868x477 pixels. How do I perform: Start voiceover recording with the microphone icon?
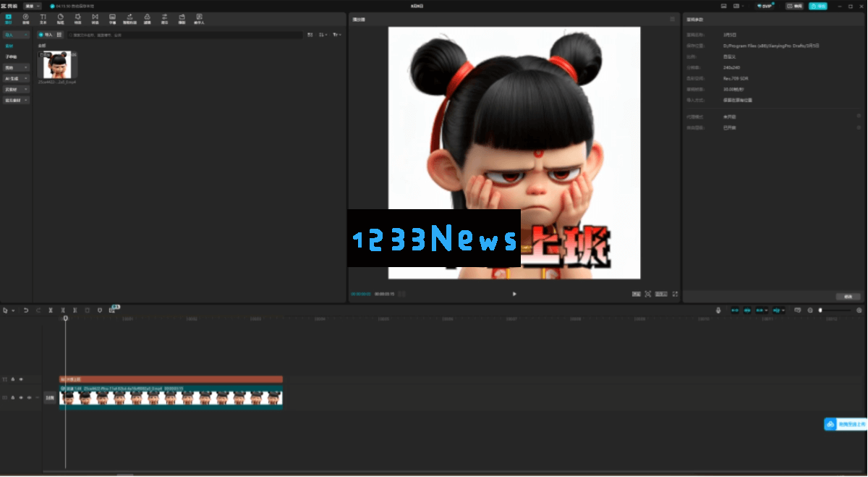[718, 311]
